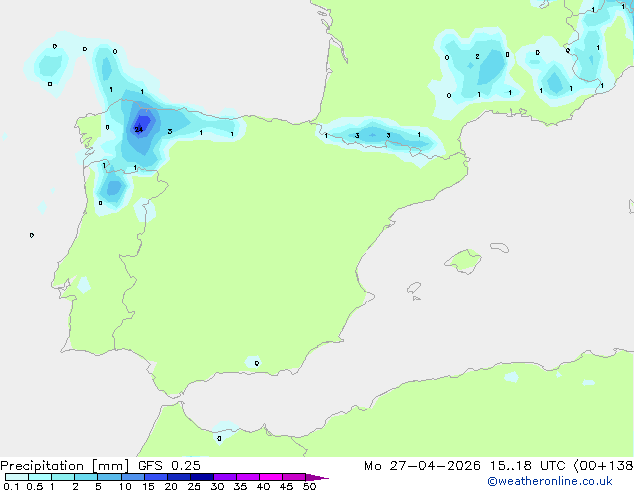The image size is (634, 490).
Task: Click the date 'Mo 27-04-2026'
Action: (x=422, y=466)
